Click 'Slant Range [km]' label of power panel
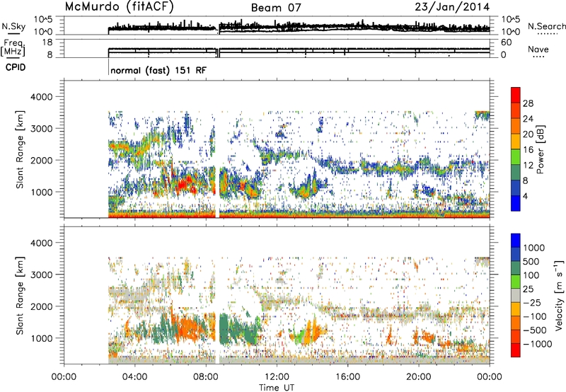This screenshot has width=566, height=392. 20,149
